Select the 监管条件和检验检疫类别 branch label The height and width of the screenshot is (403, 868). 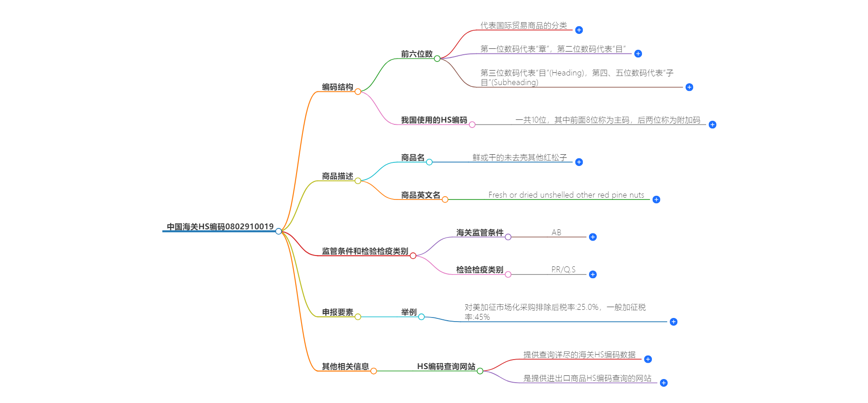pos(365,251)
